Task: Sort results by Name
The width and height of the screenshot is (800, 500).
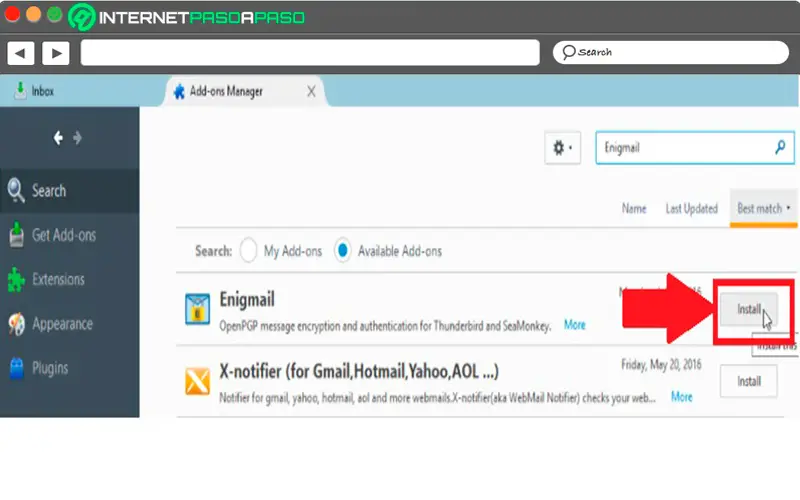Action: pyautogui.click(x=634, y=209)
